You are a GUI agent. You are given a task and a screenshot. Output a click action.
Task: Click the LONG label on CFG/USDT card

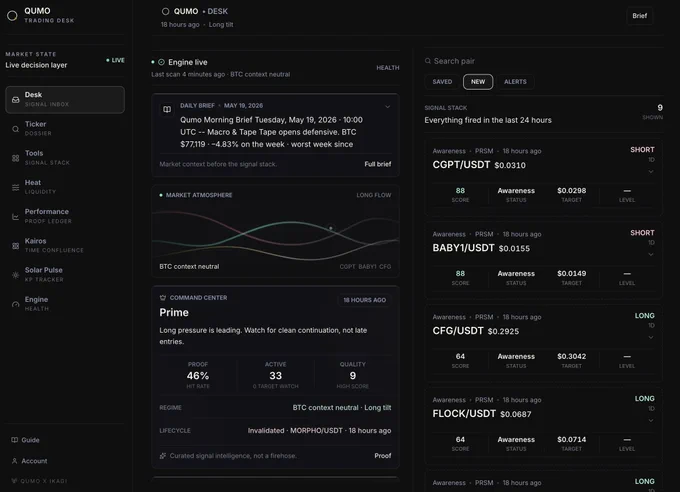[x=644, y=316]
